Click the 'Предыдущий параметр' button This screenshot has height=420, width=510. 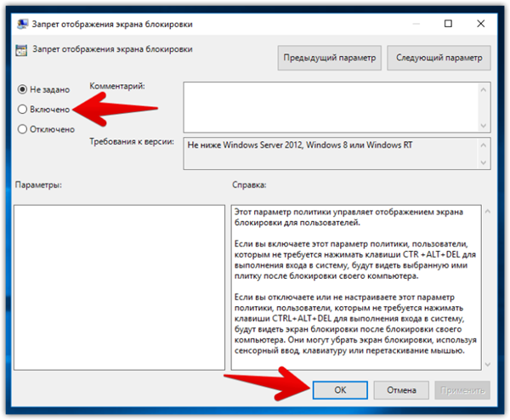329,58
